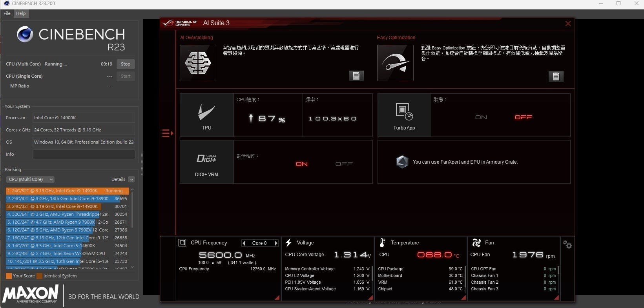Select next core in CPU Frequency
644x308 pixels.
tap(276, 243)
